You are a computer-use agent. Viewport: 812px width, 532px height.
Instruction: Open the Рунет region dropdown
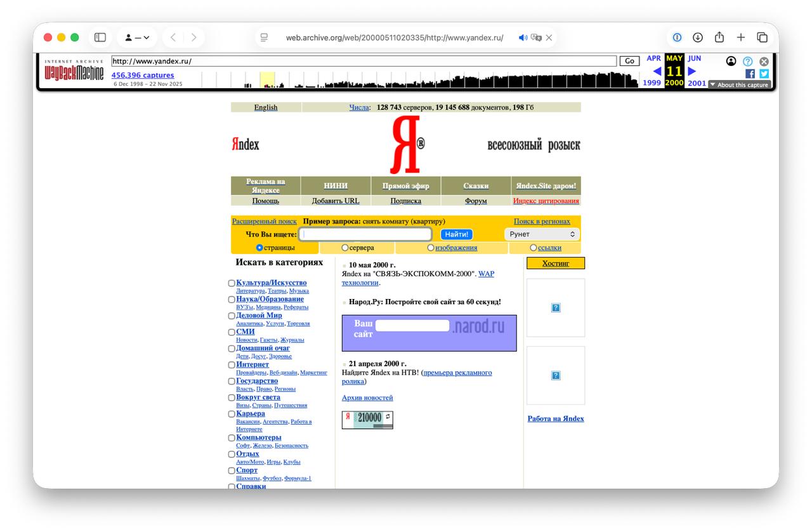542,234
